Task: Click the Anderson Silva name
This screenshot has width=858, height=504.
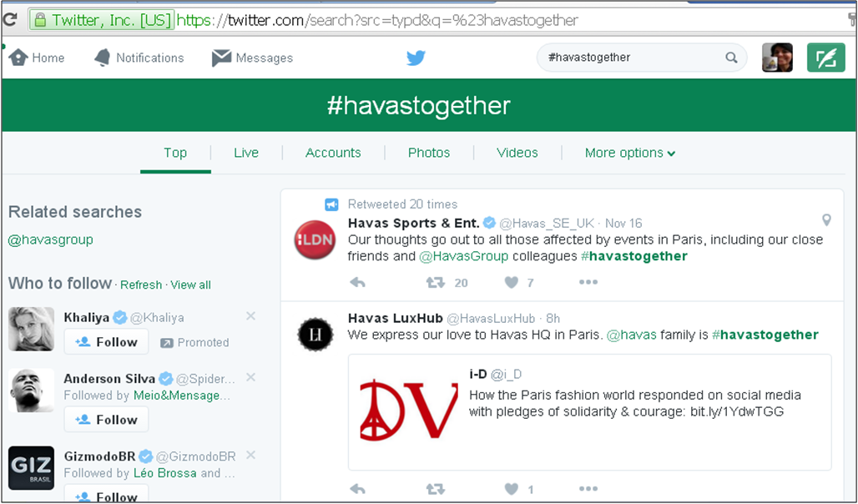Action: (x=109, y=379)
